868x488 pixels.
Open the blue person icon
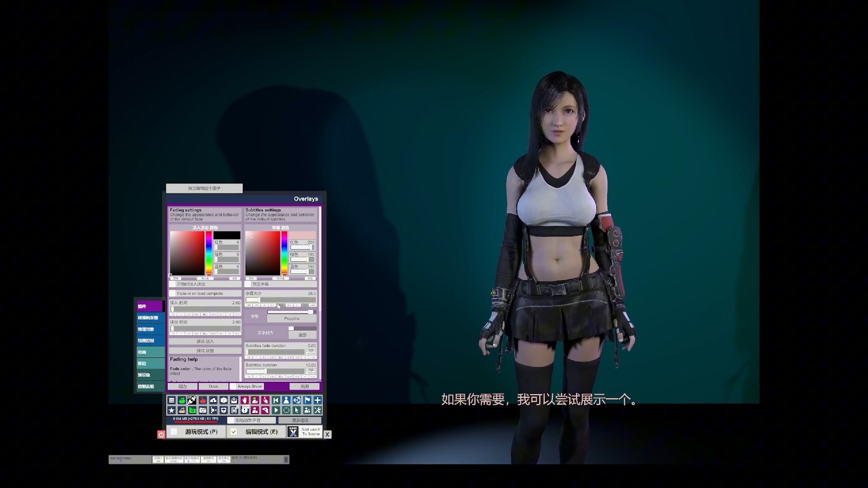[x=286, y=400]
